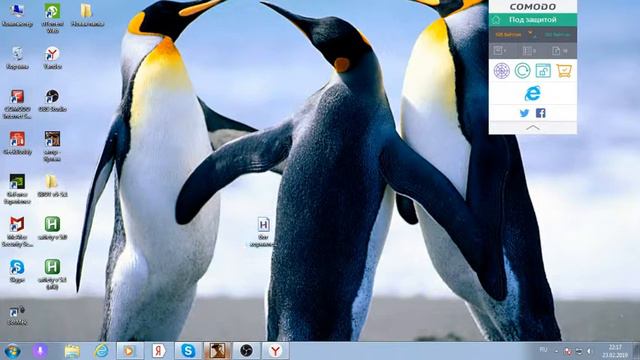Open the Windows Start menu
640x360 pixels.
12,351
